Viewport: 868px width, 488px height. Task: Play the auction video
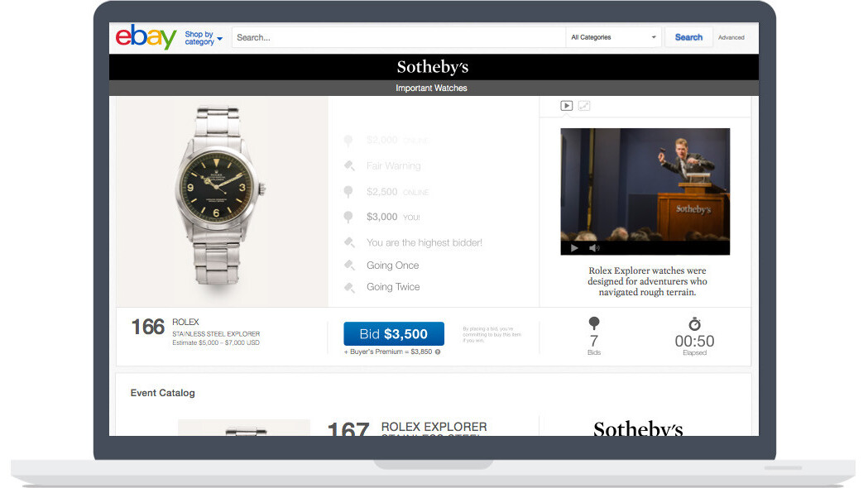[x=573, y=247]
